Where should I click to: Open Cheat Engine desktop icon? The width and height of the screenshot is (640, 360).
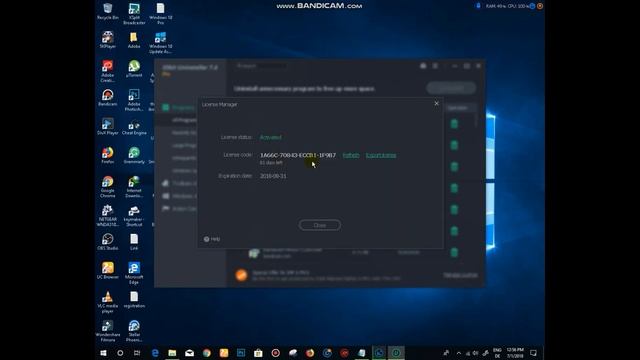tap(134, 127)
